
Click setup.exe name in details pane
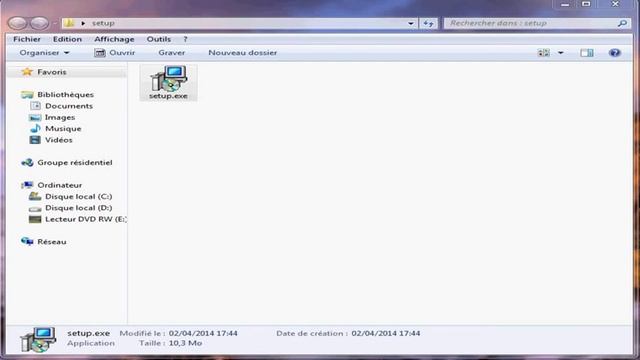click(x=89, y=333)
